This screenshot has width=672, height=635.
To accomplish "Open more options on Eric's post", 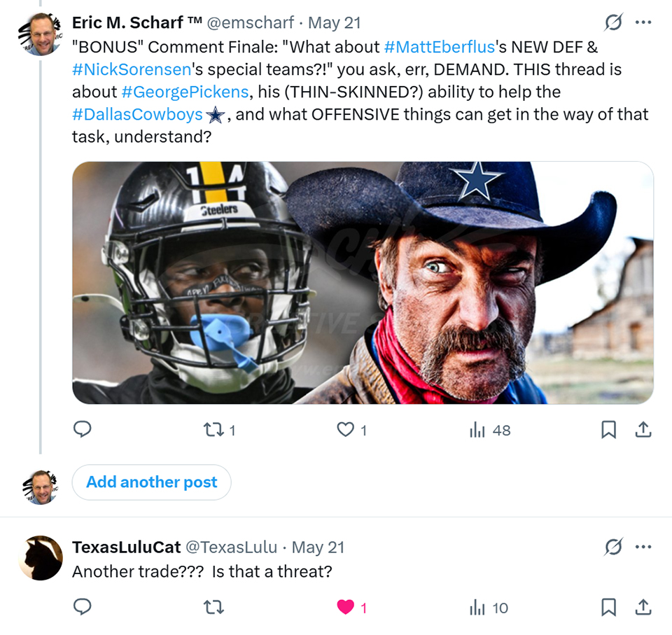I will (643, 23).
